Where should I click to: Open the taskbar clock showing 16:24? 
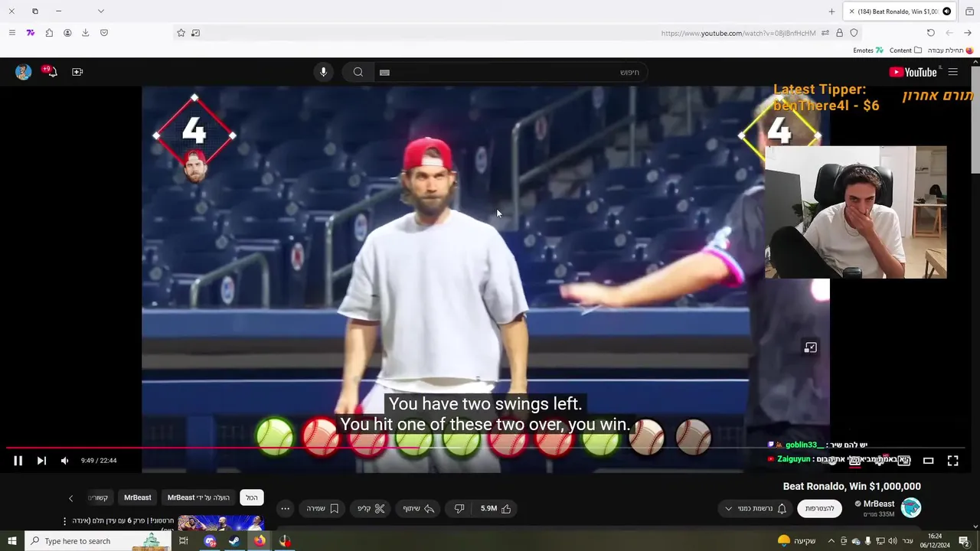[935, 541]
